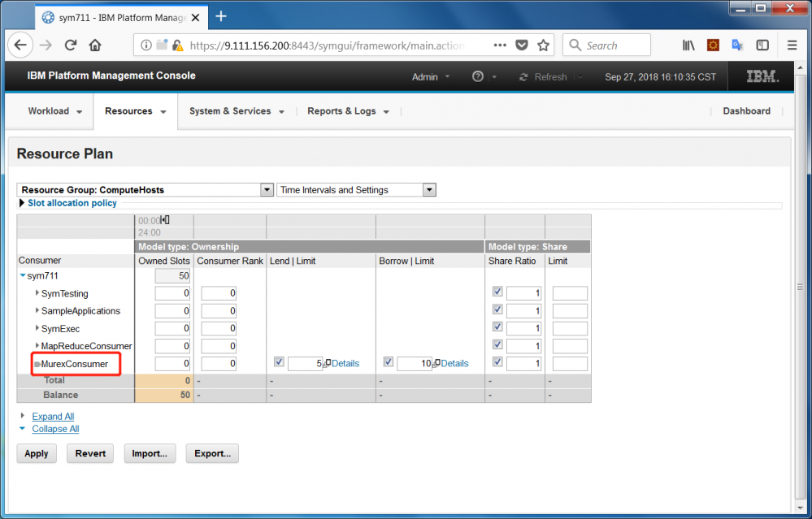The height and width of the screenshot is (519, 812).
Task: Save page to Pocket icon
Action: click(x=522, y=45)
